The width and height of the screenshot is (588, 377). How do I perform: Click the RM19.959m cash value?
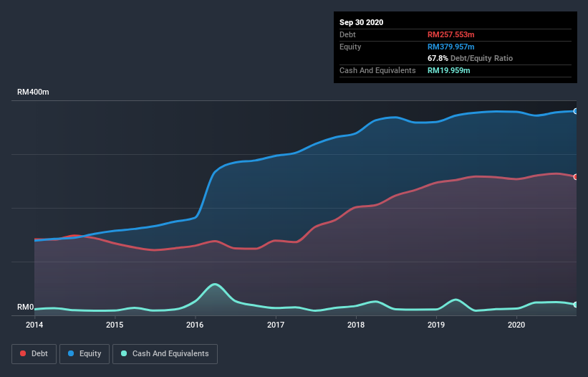click(448, 70)
